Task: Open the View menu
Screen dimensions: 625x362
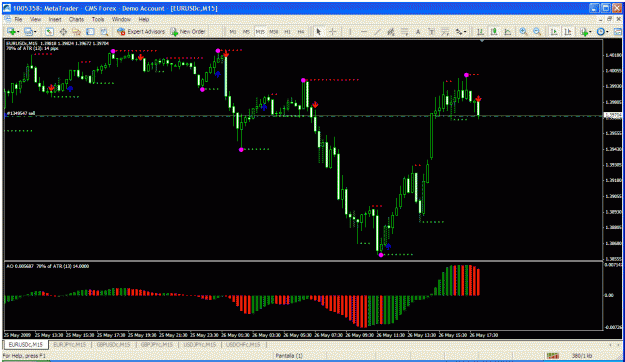Action: (35, 19)
